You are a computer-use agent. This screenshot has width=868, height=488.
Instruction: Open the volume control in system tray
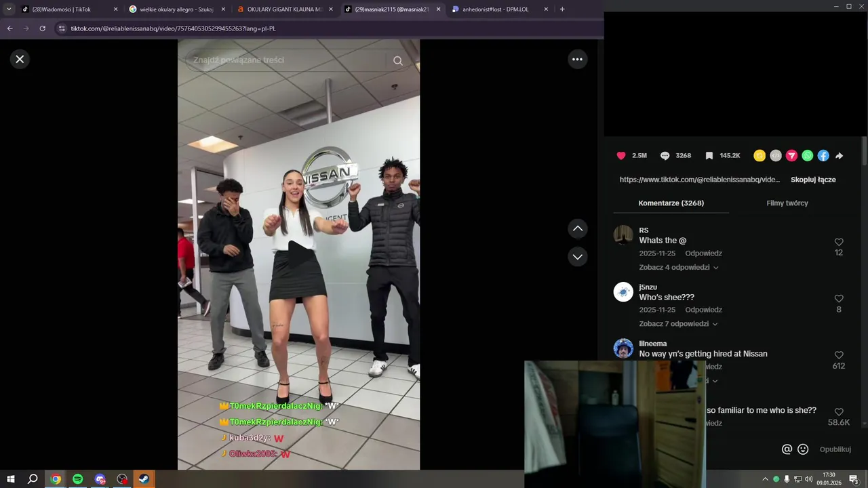808,479
